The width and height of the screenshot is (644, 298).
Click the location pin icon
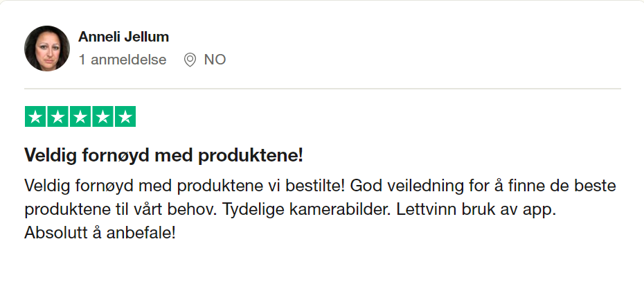[190, 60]
